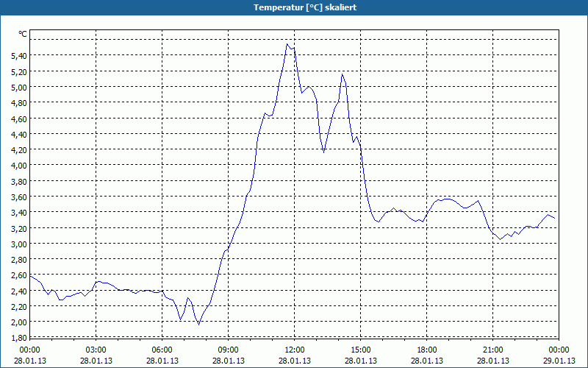Select the 15:00 time label

pos(361,350)
